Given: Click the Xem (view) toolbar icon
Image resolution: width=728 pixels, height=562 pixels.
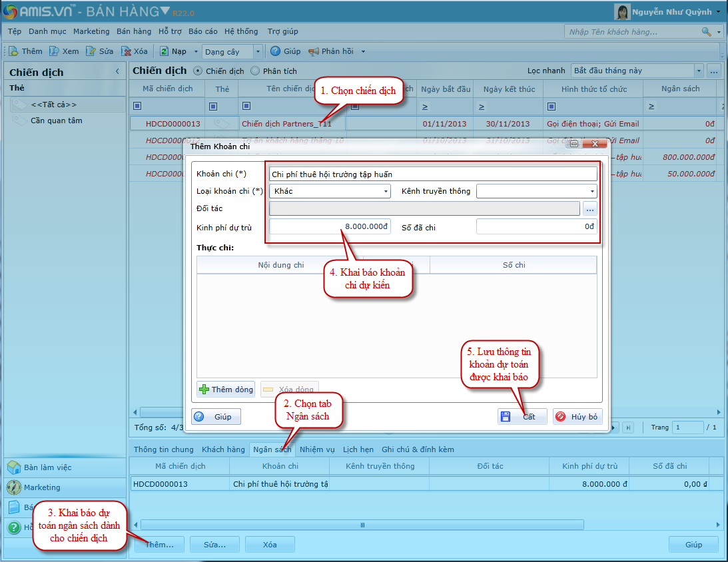Looking at the screenshot, I should coord(55,51).
